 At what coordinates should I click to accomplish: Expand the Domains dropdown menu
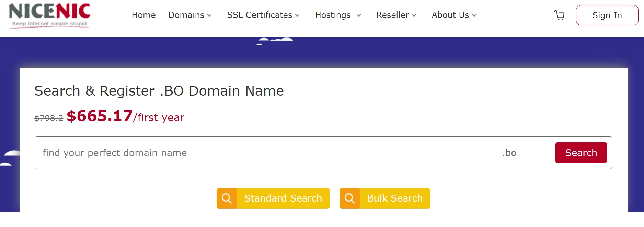point(190,15)
